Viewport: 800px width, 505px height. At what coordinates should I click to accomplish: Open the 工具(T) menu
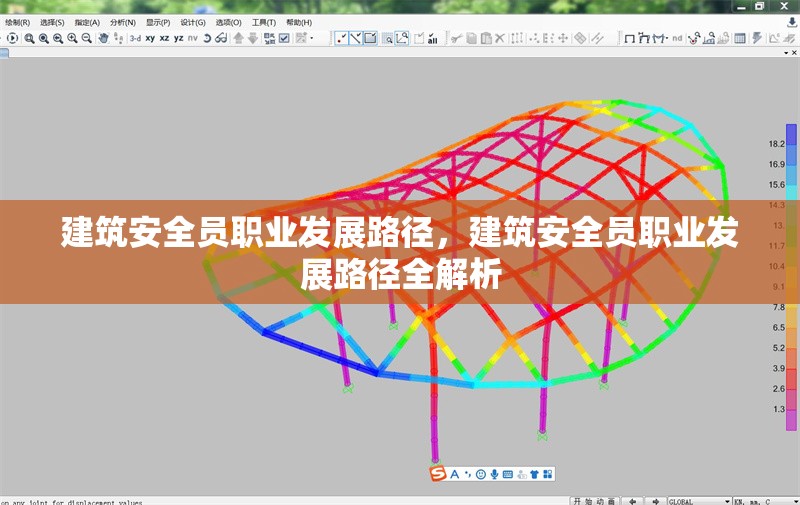click(x=263, y=22)
